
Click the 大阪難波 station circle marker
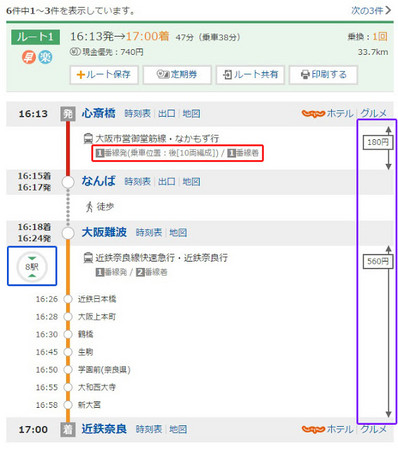pos(68,233)
